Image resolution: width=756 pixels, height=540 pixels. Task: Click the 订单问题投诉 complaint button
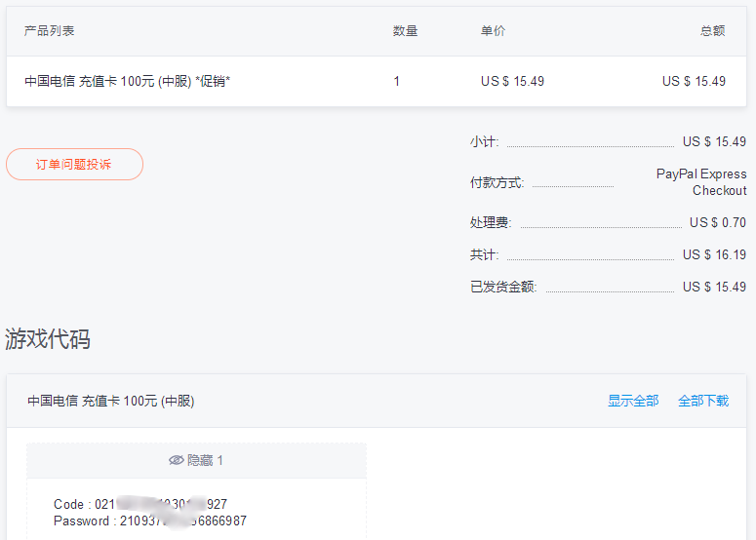pyautogui.click(x=74, y=165)
